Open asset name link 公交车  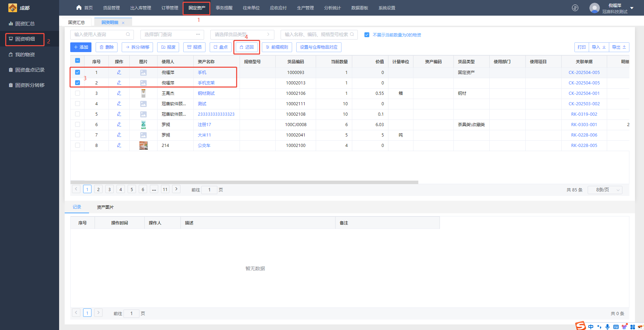pyautogui.click(x=204, y=145)
